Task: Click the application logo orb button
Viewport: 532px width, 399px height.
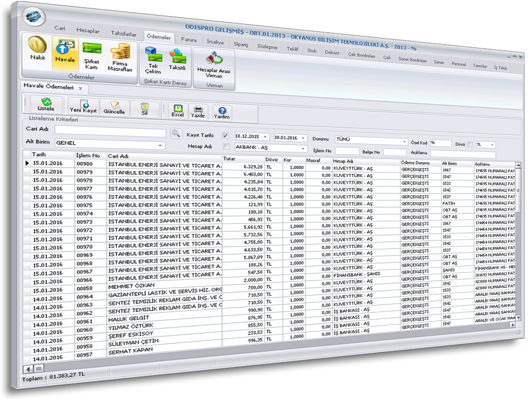Action: 34,16
